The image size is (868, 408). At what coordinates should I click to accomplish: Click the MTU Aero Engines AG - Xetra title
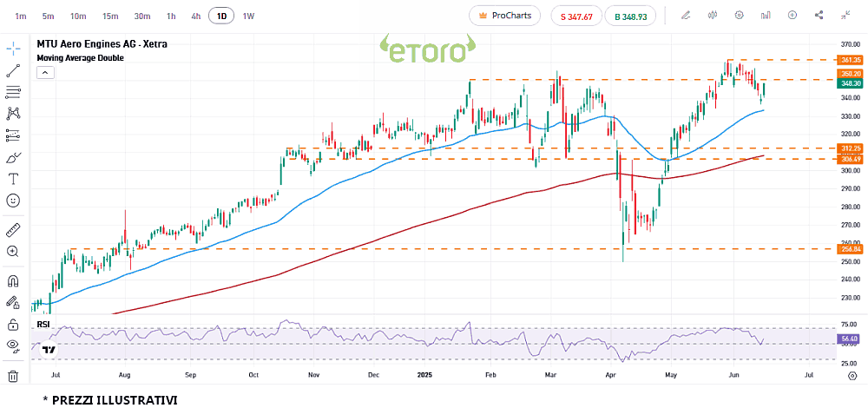[x=102, y=44]
